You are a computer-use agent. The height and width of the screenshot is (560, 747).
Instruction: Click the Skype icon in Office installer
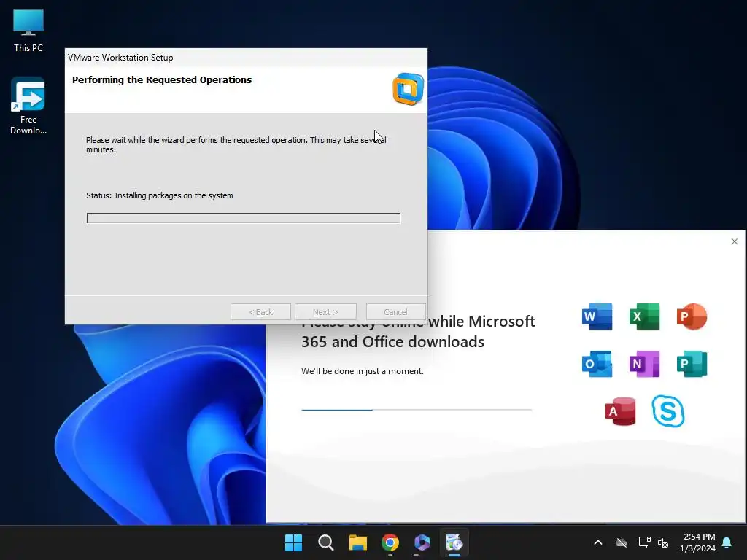click(x=668, y=411)
